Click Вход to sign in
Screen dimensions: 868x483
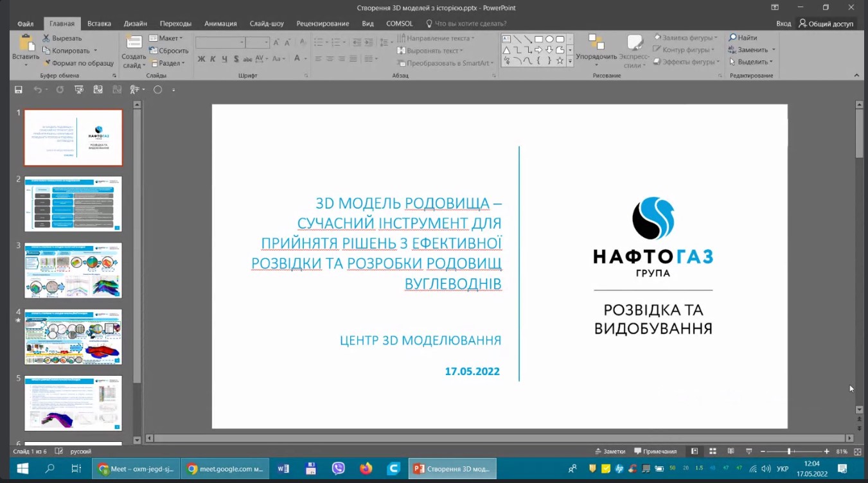783,23
